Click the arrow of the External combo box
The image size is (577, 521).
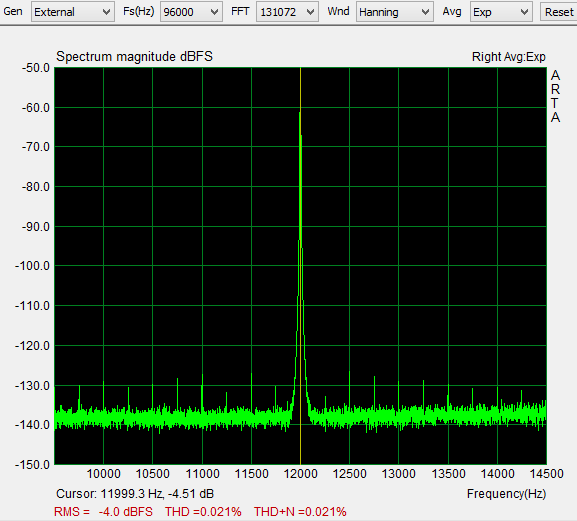(106, 12)
